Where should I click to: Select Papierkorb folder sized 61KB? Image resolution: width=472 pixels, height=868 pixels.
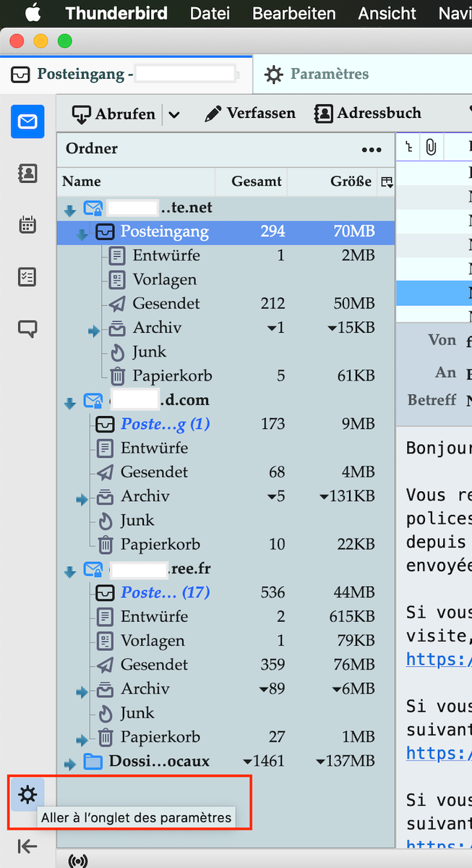coord(226,375)
